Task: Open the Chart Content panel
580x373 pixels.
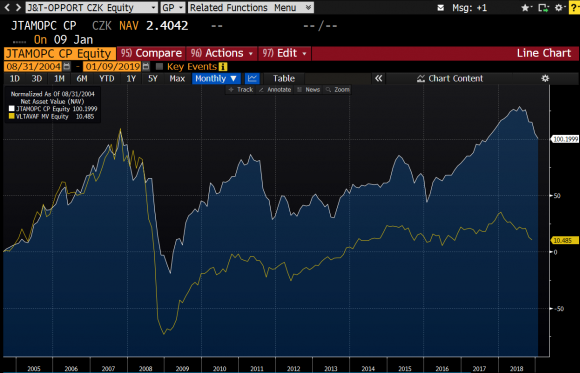Action: pyautogui.click(x=449, y=78)
